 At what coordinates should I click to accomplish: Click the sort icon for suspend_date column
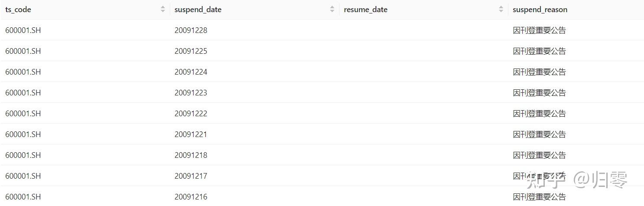[x=332, y=9]
